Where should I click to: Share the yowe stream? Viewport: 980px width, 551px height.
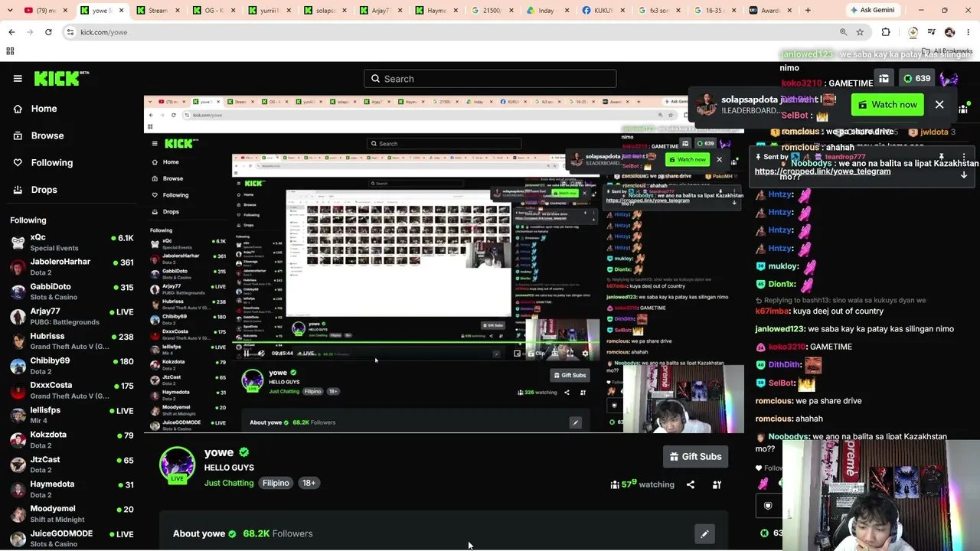[x=691, y=484]
